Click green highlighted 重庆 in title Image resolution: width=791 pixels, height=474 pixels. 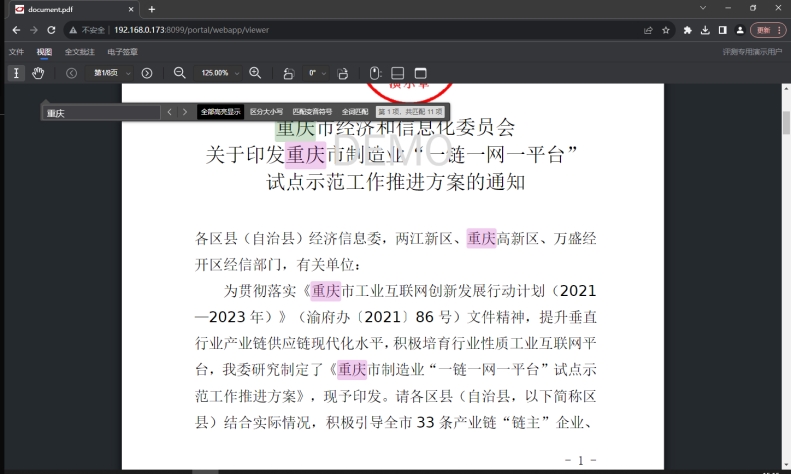pyautogui.click(x=296, y=128)
